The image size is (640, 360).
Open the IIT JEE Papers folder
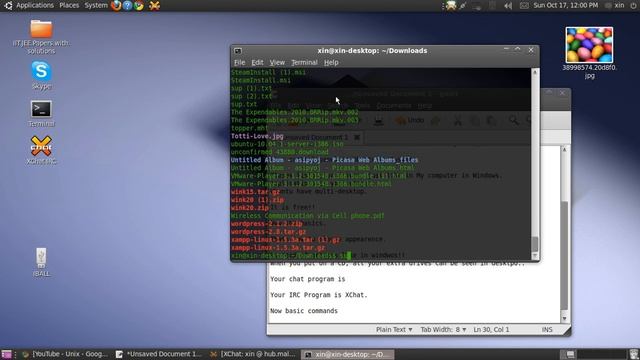tap(41, 37)
